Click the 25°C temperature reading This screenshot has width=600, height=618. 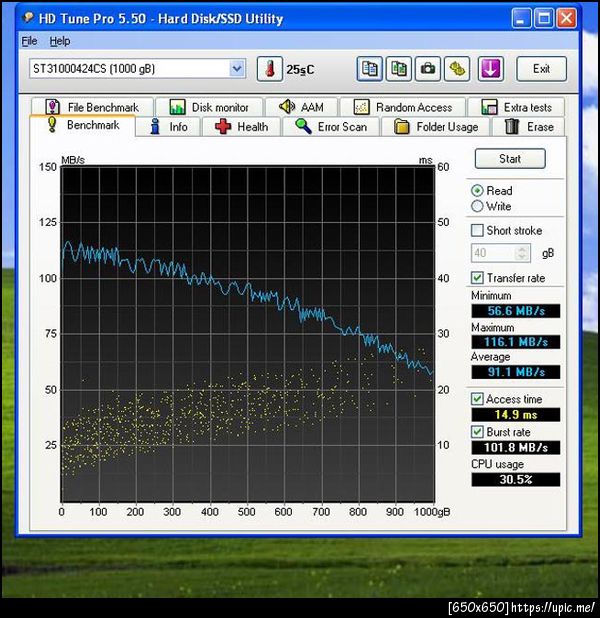(300, 70)
